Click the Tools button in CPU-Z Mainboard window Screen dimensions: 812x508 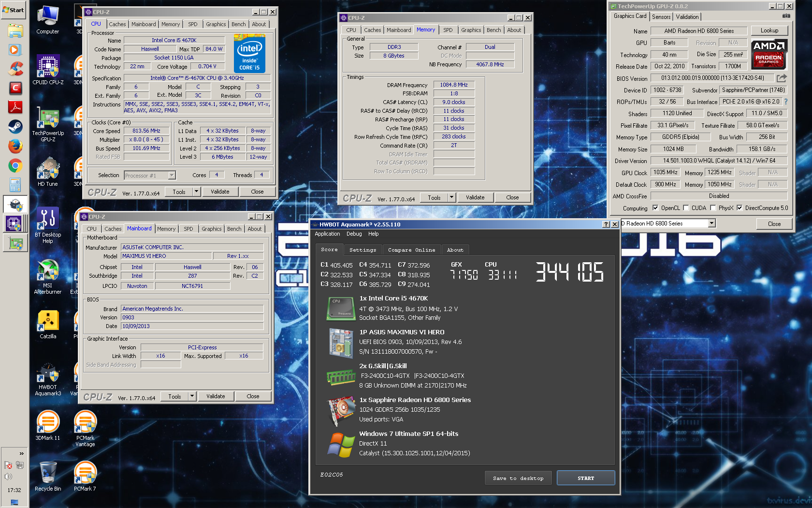click(x=175, y=396)
